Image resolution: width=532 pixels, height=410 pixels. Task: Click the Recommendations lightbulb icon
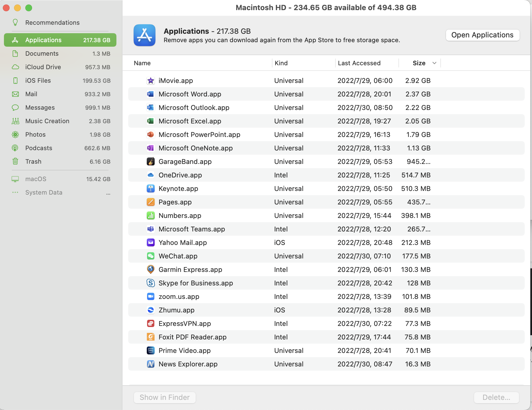point(15,22)
